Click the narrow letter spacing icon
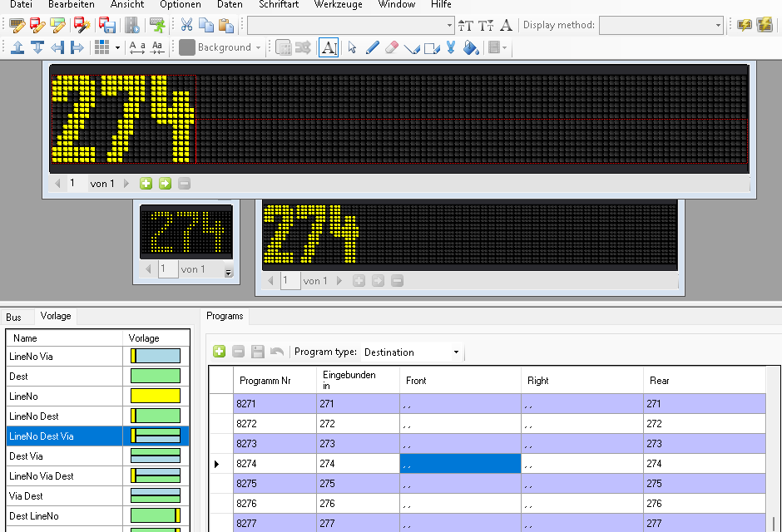Image resolution: width=782 pixels, height=532 pixels. 157,47
